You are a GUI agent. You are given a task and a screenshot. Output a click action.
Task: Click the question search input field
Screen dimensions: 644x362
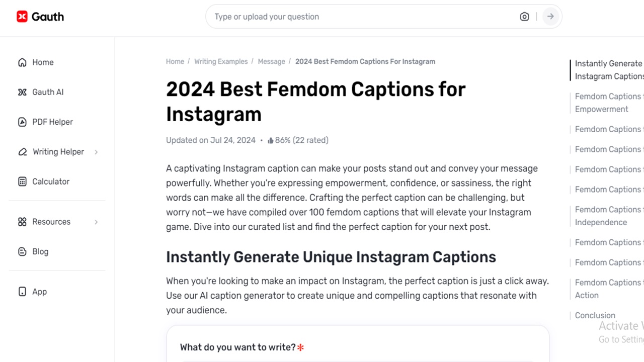352,17
